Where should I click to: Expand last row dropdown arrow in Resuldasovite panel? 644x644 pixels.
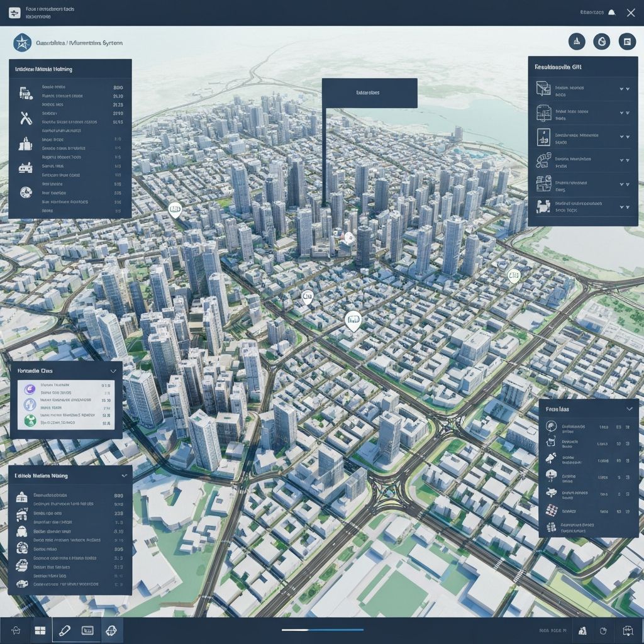pos(625,206)
